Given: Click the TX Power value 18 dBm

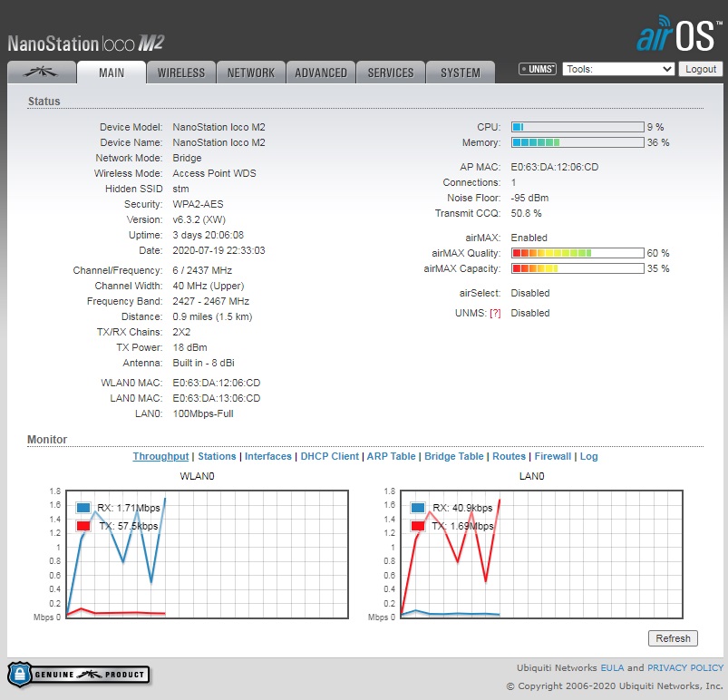Looking at the screenshot, I should 189,347.
